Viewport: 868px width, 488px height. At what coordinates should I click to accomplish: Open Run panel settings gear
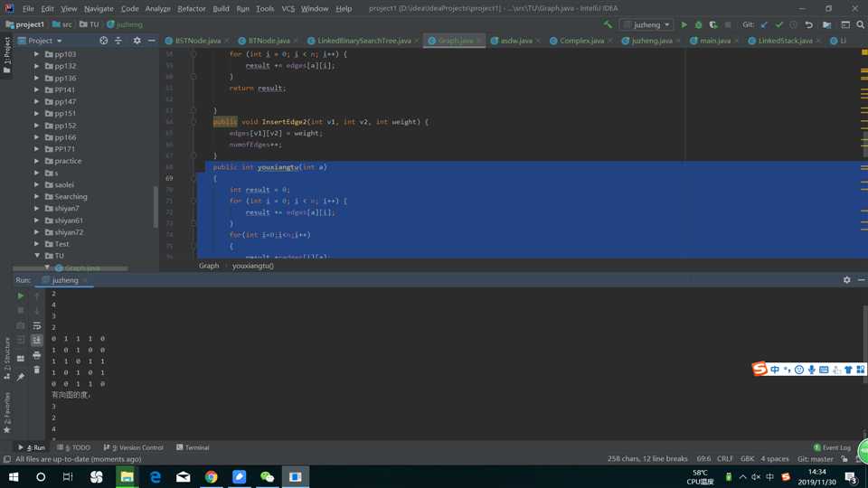846,280
